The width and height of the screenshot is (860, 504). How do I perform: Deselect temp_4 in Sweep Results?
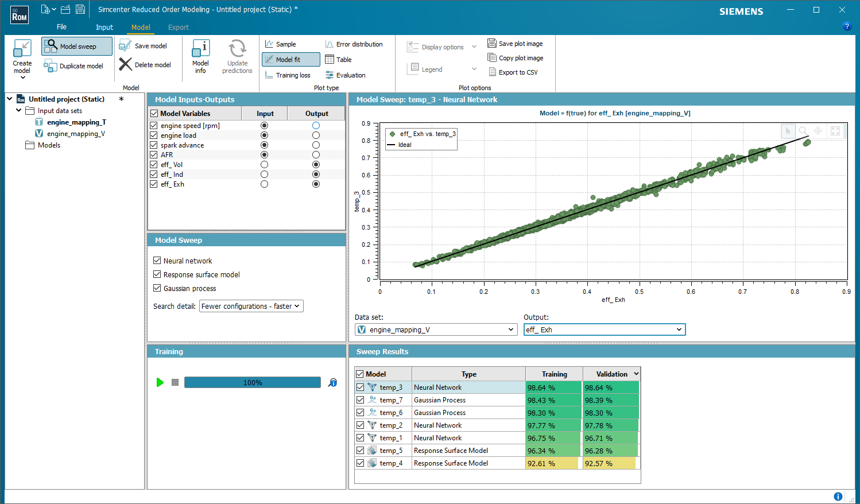click(361, 463)
